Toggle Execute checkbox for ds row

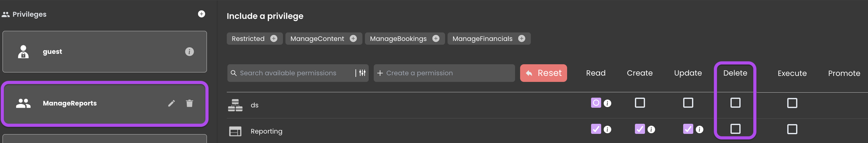[x=792, y=103]
